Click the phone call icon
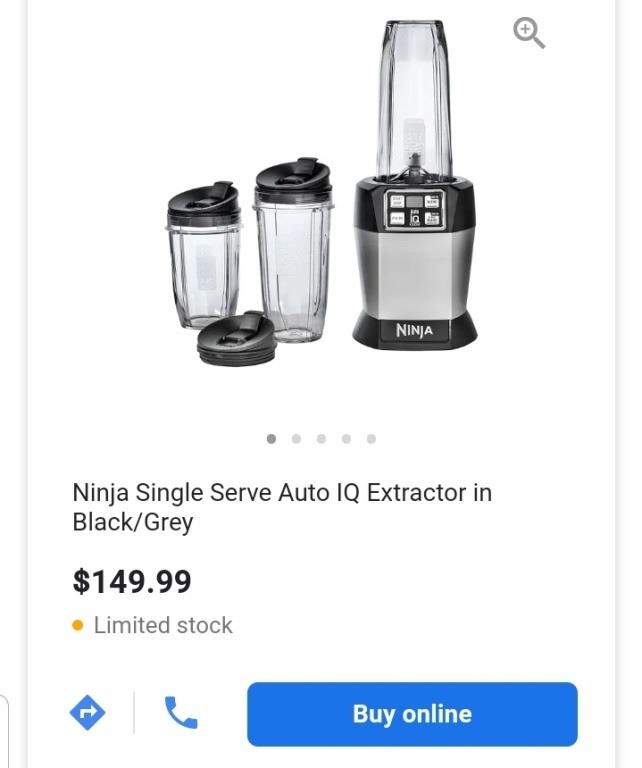This screenshot has height=768, width=642. click(x=181, y=713)
